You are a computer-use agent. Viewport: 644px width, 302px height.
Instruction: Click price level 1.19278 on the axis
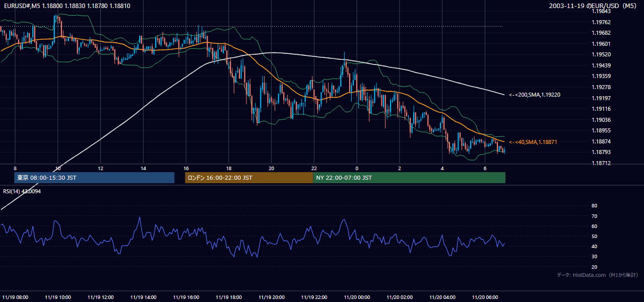601,87
